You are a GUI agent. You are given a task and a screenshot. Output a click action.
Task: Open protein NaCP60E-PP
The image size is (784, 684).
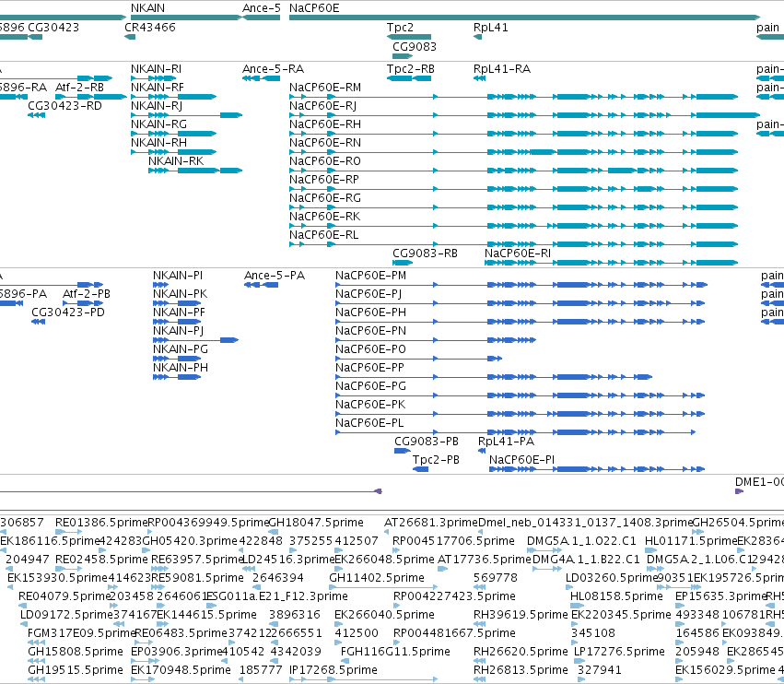(x=369, y=368)
